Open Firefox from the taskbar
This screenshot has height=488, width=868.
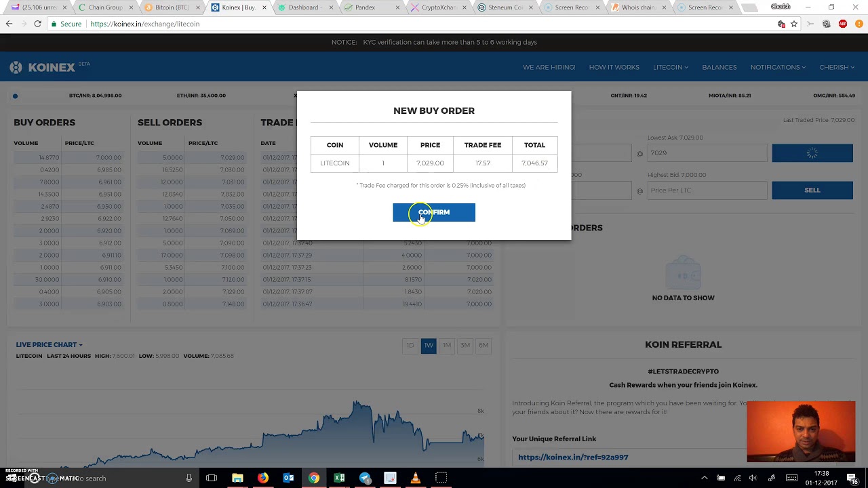263,479
